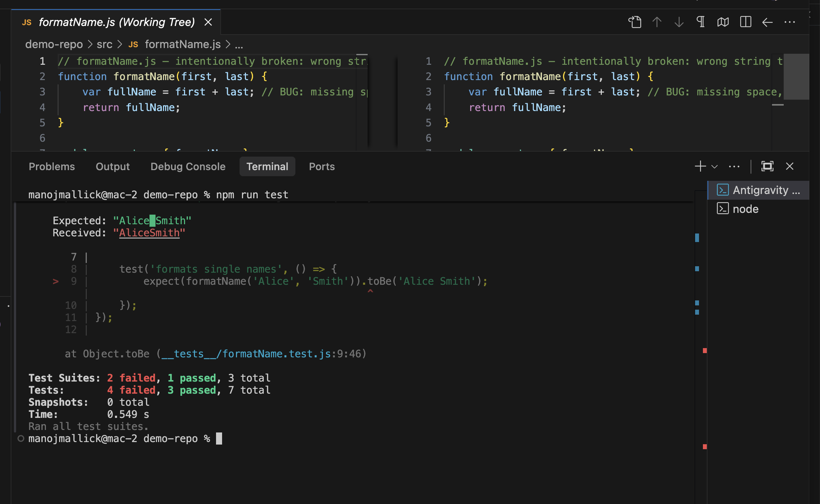Click the diff minimap slider on the right
This screenshot has width=820, height=504.
click(796, 77)
